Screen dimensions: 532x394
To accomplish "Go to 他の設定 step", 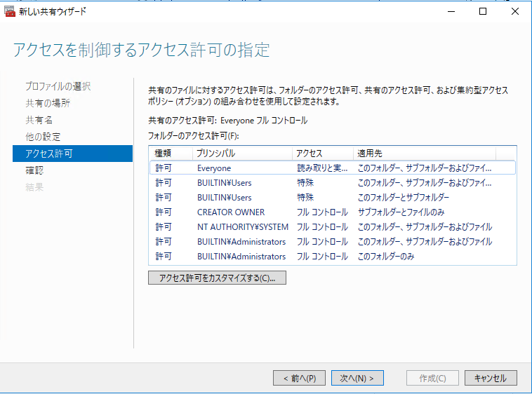I will tap(43, 137).
